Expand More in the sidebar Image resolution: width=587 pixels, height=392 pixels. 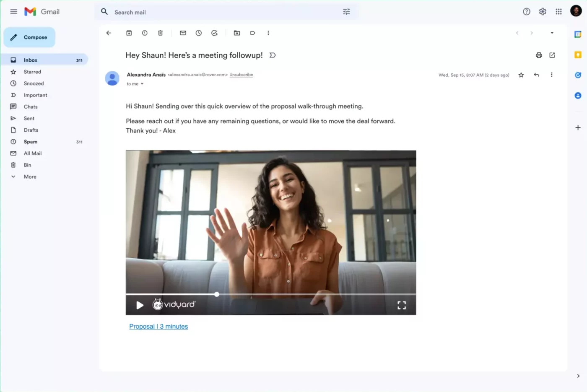pyautogui.click(x=30, y=177)
